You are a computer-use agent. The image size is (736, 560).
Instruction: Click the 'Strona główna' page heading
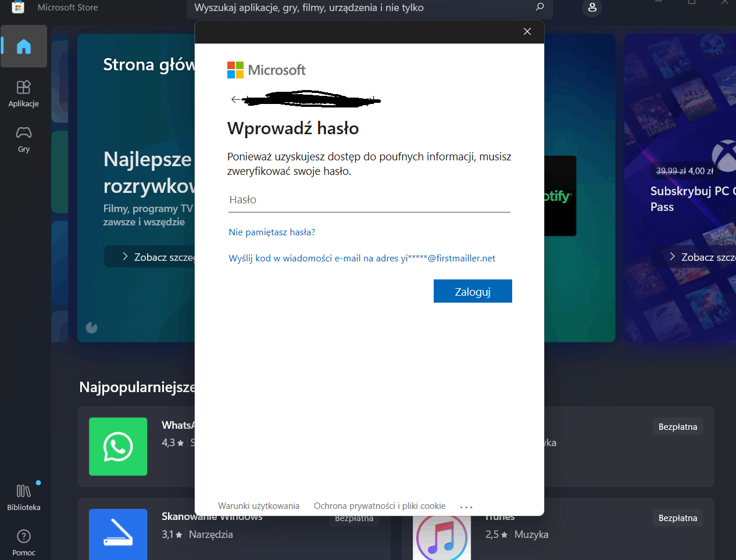coord(149,64)
